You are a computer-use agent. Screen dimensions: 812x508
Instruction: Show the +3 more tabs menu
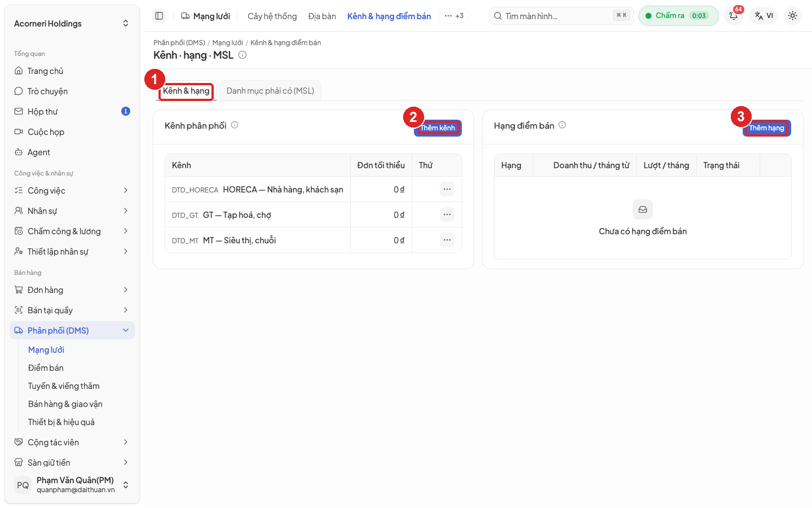click(x=454, y=16)
